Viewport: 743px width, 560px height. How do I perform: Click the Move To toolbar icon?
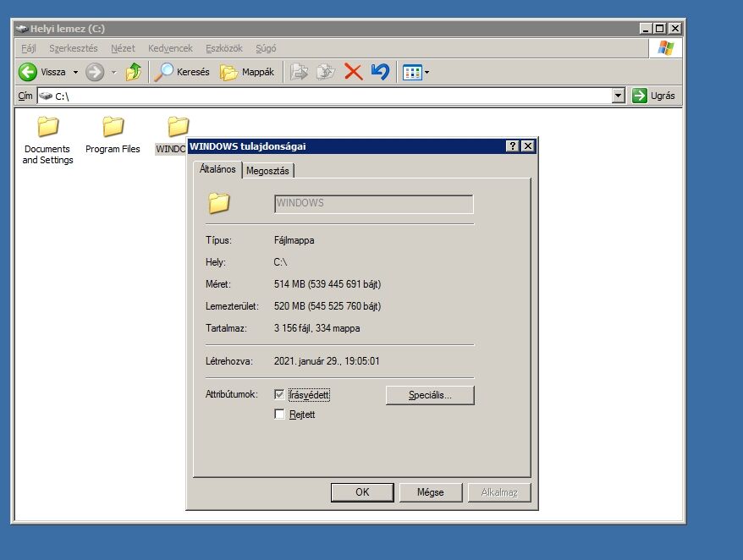click(299, 72)
